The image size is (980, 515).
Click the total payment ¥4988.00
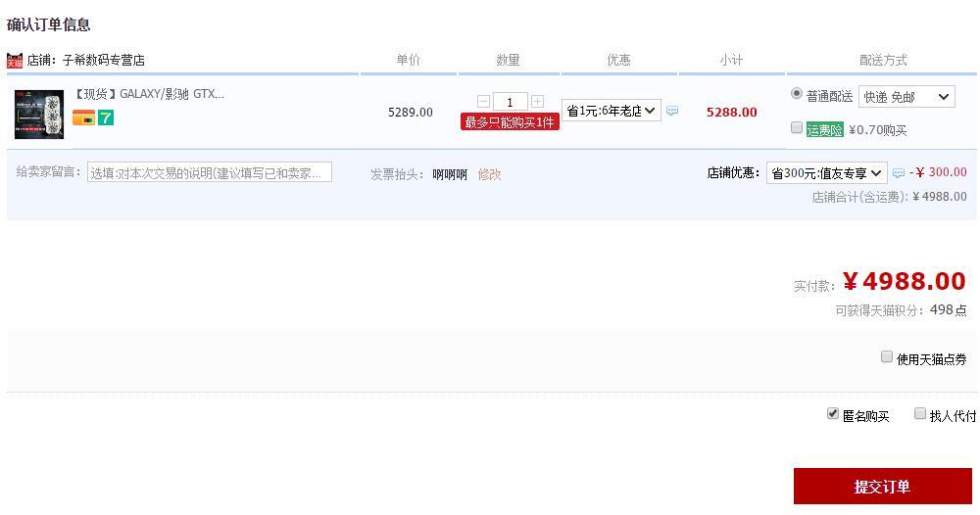[x=904, y=282]
